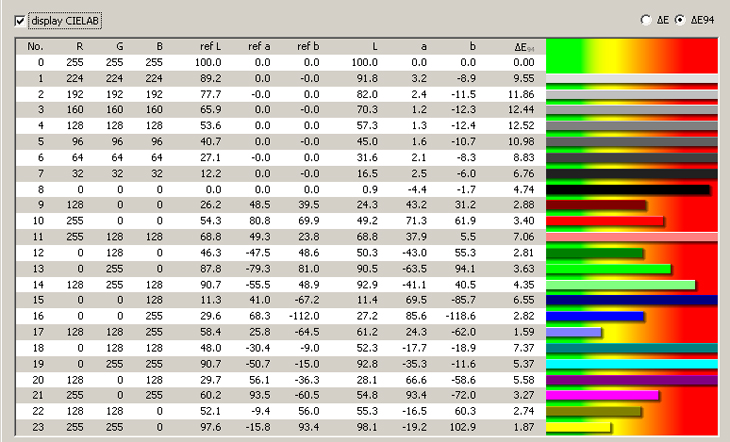The width and height of the screenshot is (730, 442).
Task: Click the ref L value 100.0 in row 0
Action: (x=207, y=62)
